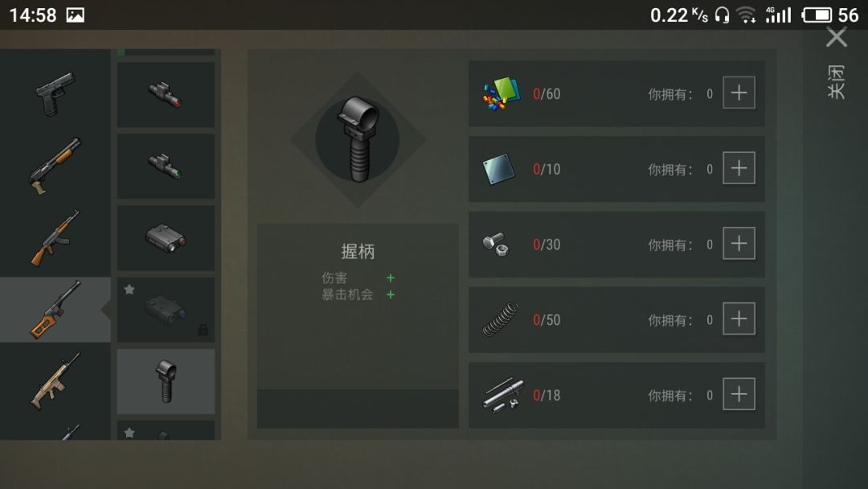The height and width of the screenshot is (489, 868).
Task: Open the locked starred scope attachment
Action: pyautogui.click(x=166, y=310)
